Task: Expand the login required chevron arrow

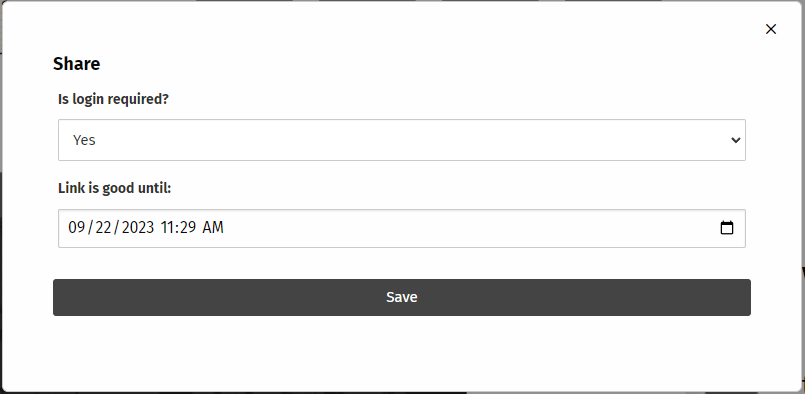Action: (x=736, y=140)
